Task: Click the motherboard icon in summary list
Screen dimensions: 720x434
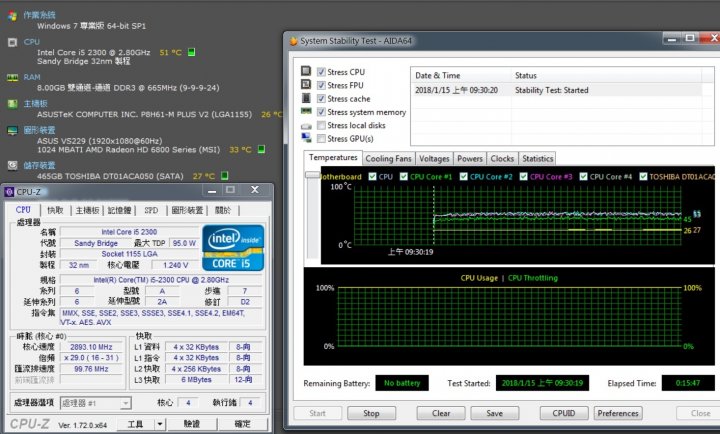Action: 12,104
